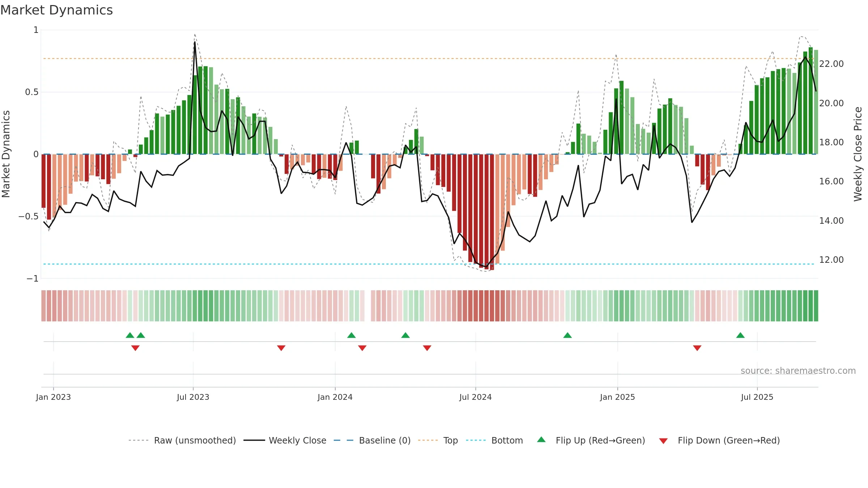This screenshot has height=488, width=868.
Task: Click the dashed gray Raw legend line
Action: point(139,440)
